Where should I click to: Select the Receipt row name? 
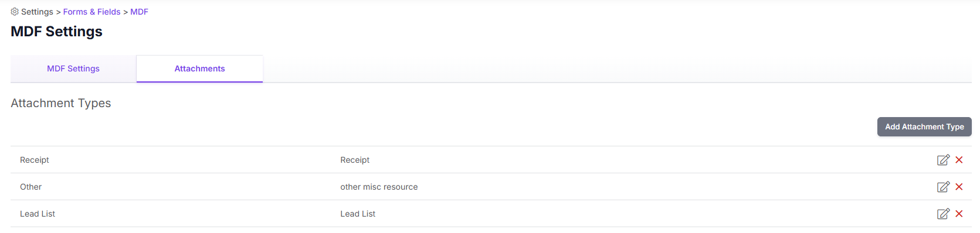[x=35, y=160]
